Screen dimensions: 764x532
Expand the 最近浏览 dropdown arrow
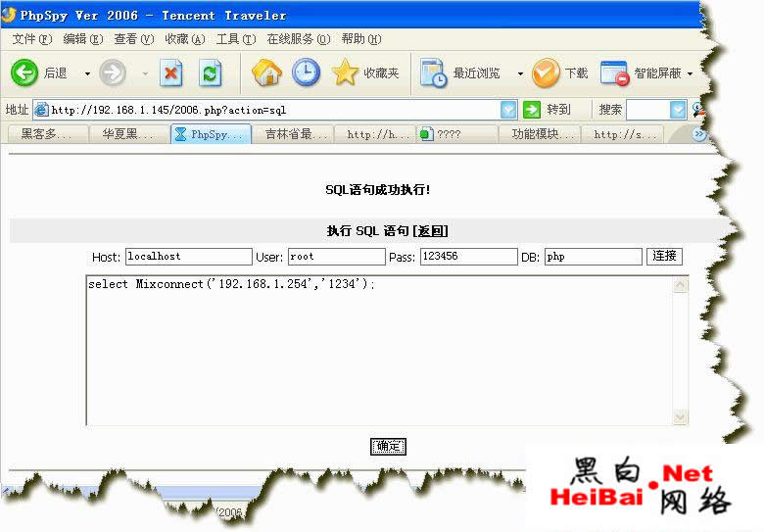coord(520,73)
